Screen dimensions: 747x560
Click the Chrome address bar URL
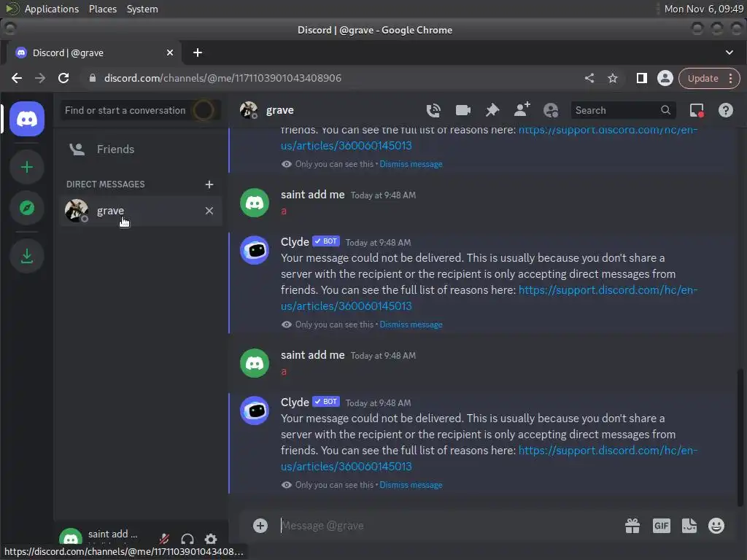point(222,78)
